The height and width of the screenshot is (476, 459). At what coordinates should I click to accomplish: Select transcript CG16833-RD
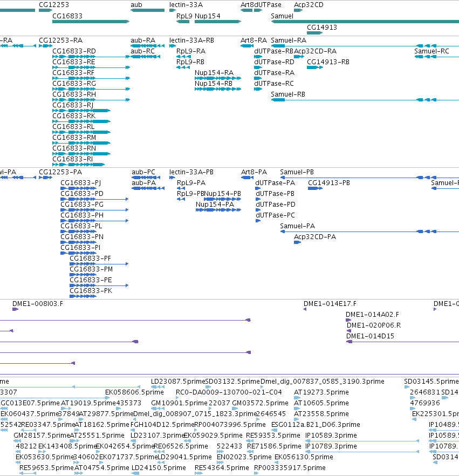tap(74, 51)
